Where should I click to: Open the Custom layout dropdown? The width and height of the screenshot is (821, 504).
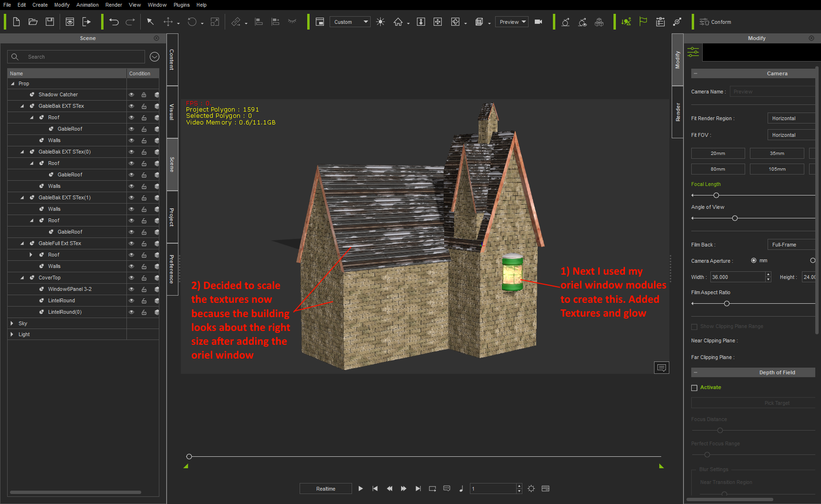click(350, 22)
